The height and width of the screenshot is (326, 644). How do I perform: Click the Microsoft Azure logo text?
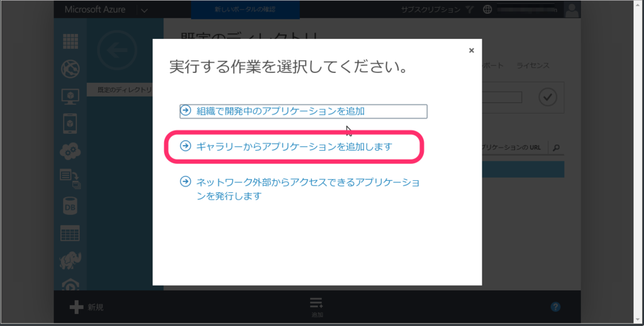(95, 9)
